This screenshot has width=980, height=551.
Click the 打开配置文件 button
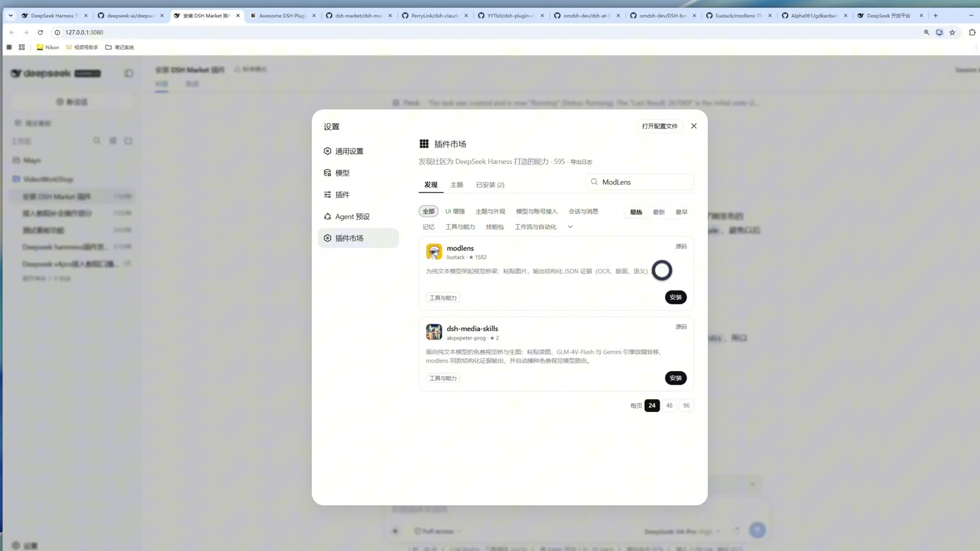[x=660, y=126]
